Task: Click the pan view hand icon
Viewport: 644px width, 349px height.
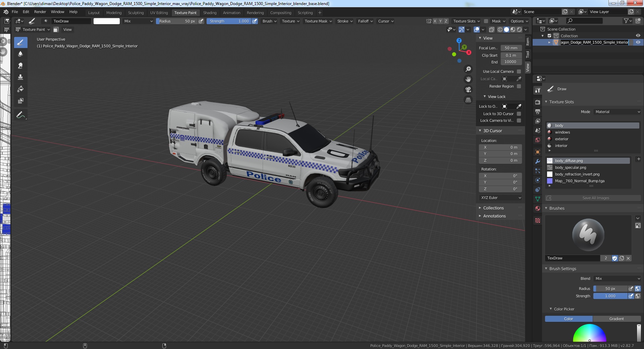Action: coord(468,80)
